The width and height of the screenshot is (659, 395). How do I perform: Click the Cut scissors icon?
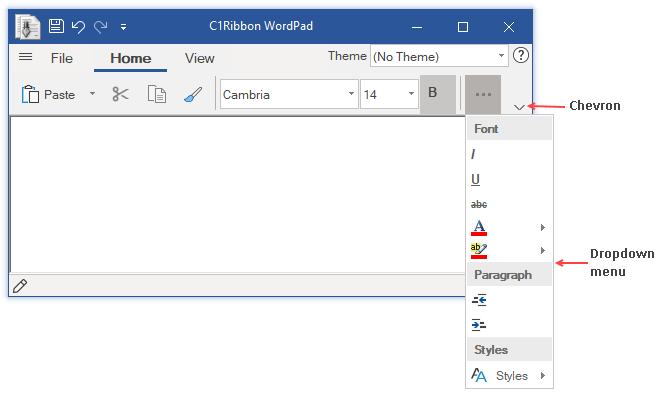coord(120,94)
